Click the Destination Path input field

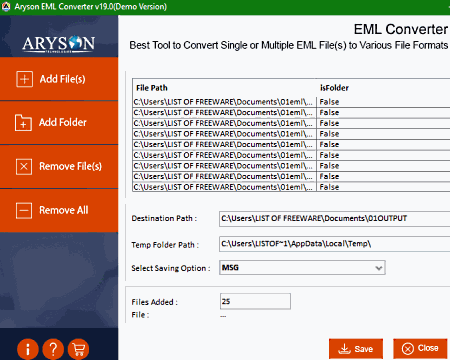coord(334,219)
